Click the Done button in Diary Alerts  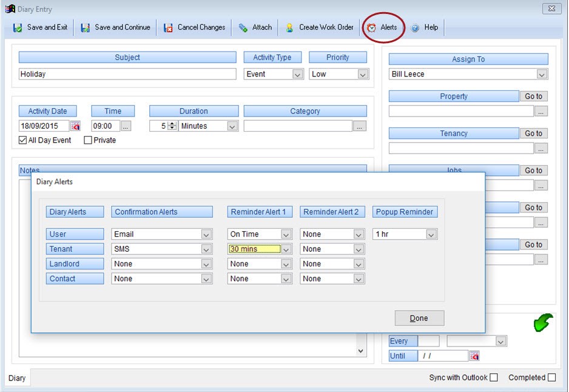coord(419,318)
